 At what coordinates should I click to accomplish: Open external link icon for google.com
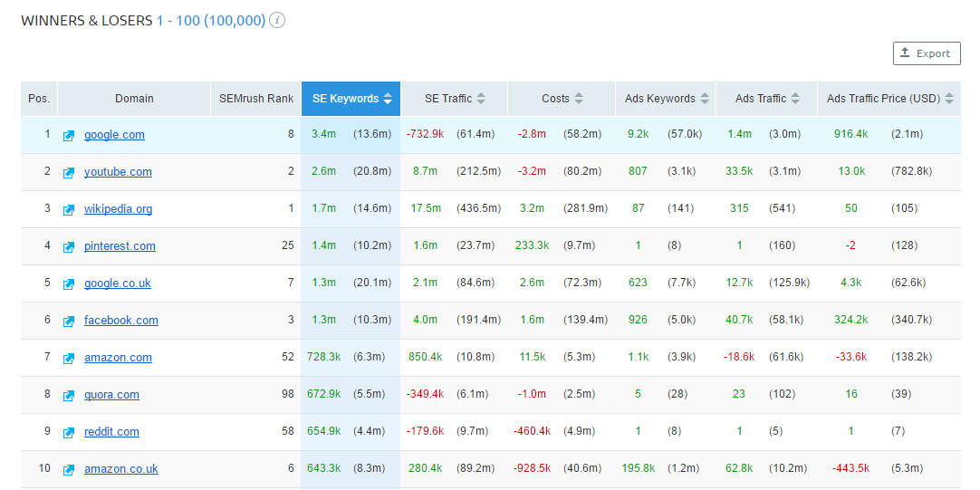pos(69,136)
